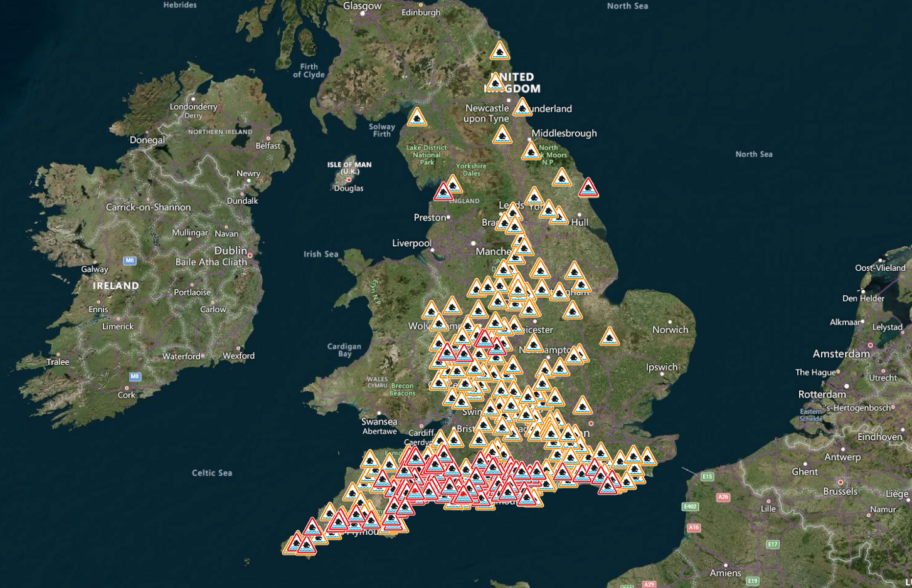Image resolution: width=912 pixels, height=588 pixels.
Task: Click the Dublin city label
Action: [x=230, y=251]
